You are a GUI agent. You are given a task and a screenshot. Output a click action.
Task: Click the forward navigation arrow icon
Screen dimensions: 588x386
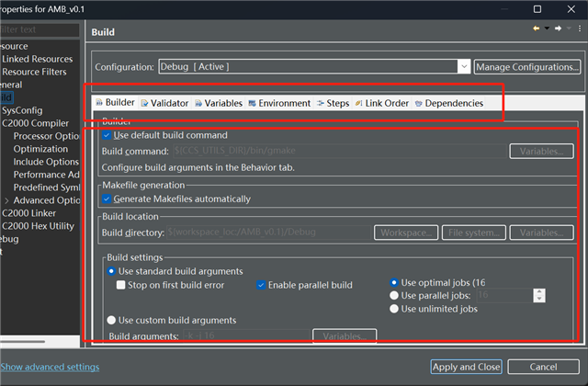point(558,29)
